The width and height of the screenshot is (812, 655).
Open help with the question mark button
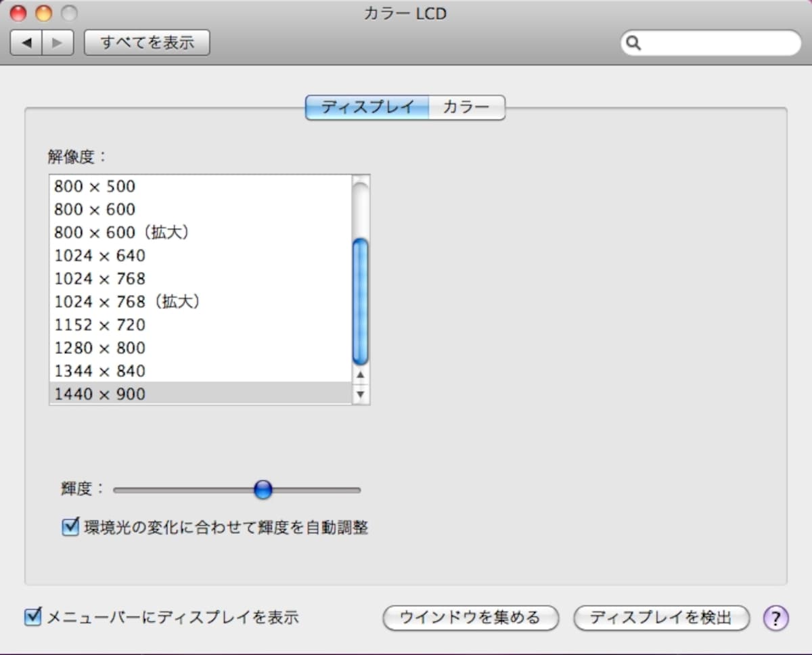click(776, 618)
